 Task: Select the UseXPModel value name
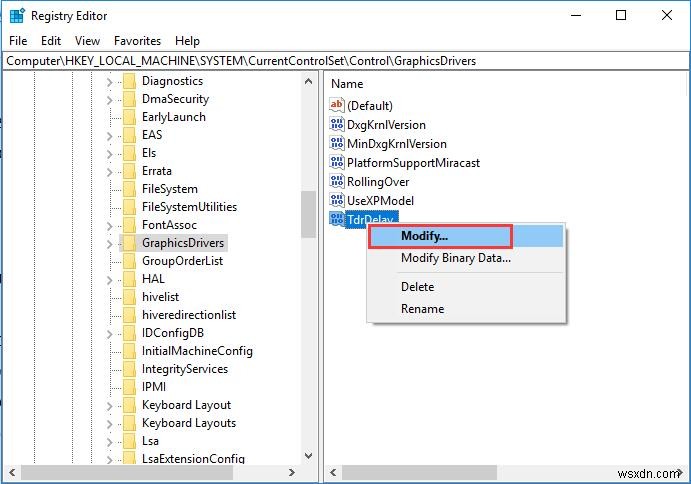380,201
